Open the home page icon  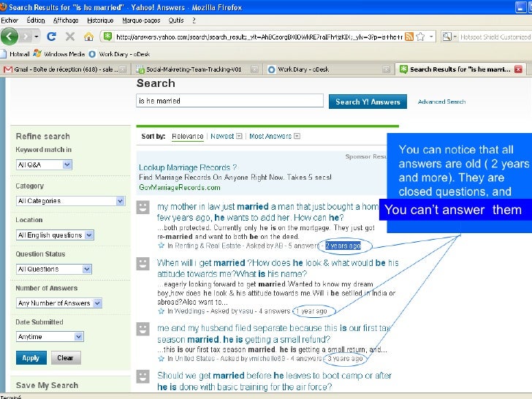(x=88, y=37)
